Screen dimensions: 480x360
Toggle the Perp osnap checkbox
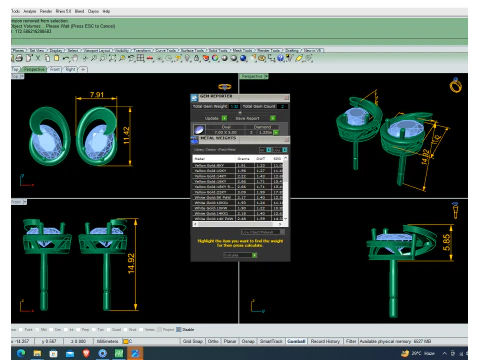[79, 329]
